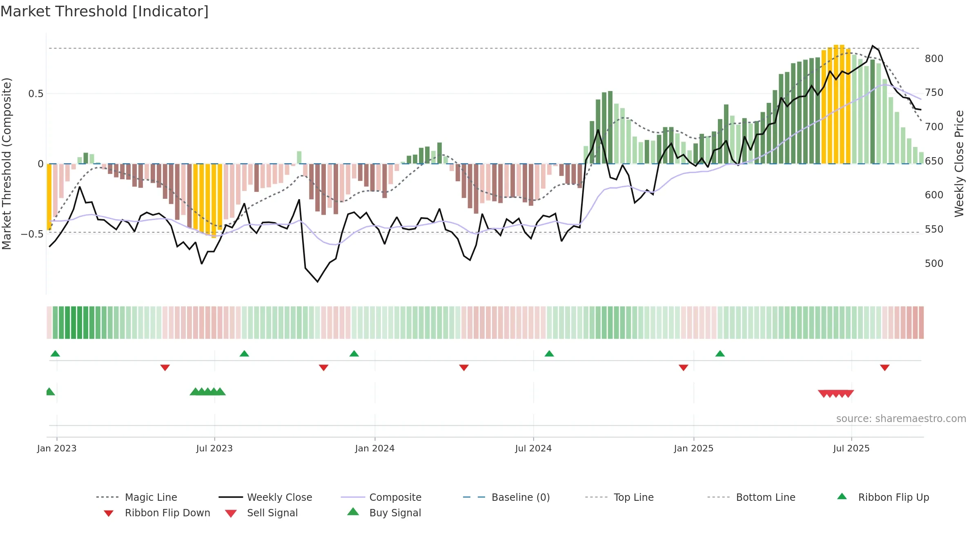Screen dimensions: 980x551
Task: Toggle the Composite legend entry
Action: click(x=381, y=497)
